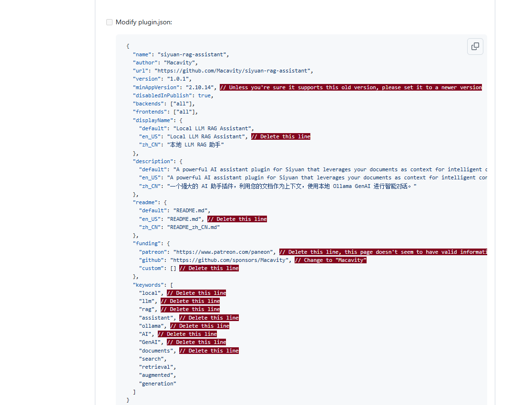Click the "search" keyword
532x405 pixels.
click(x=151, y=359)
